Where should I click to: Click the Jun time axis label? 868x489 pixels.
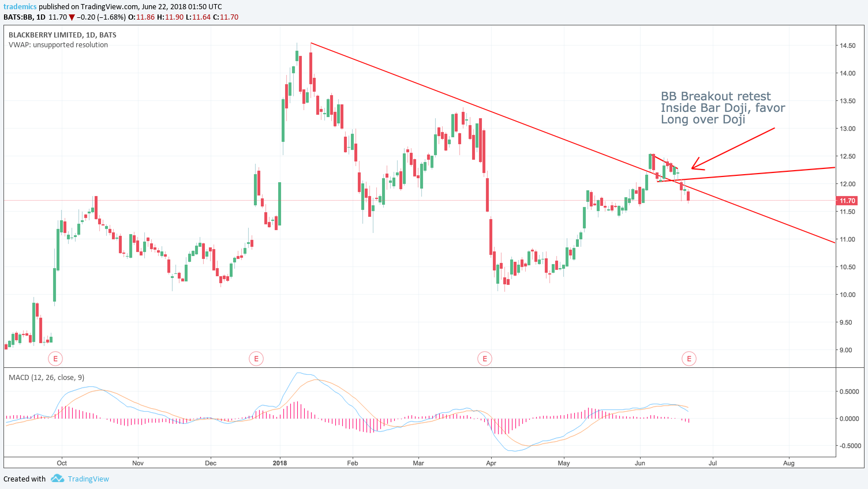(x=639, y=463)
